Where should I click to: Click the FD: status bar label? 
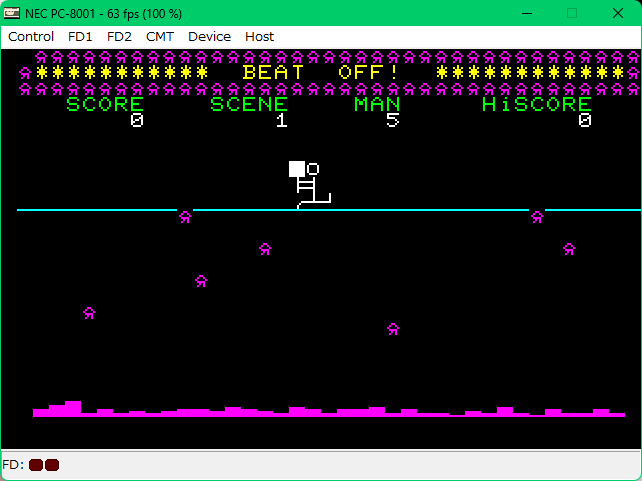(x=13, y=465)
